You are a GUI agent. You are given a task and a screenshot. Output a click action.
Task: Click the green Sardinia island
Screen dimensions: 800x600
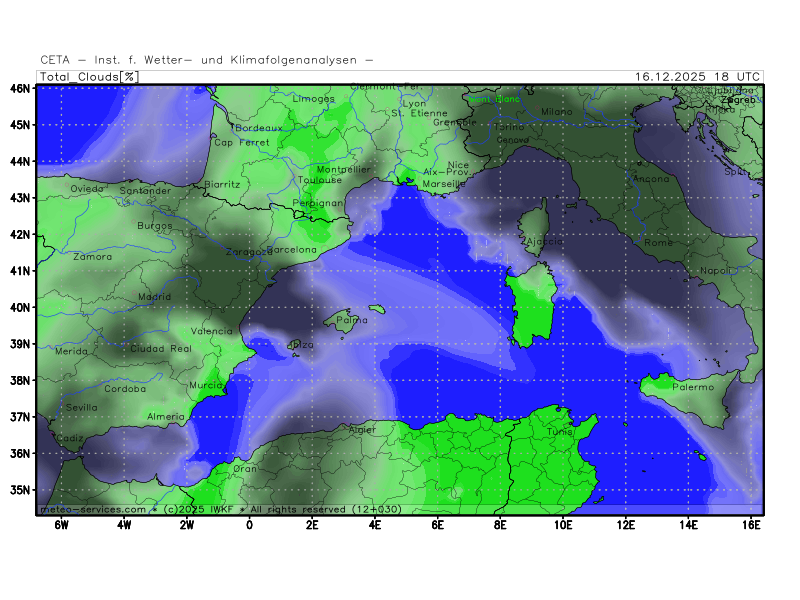tap(527, 305)
